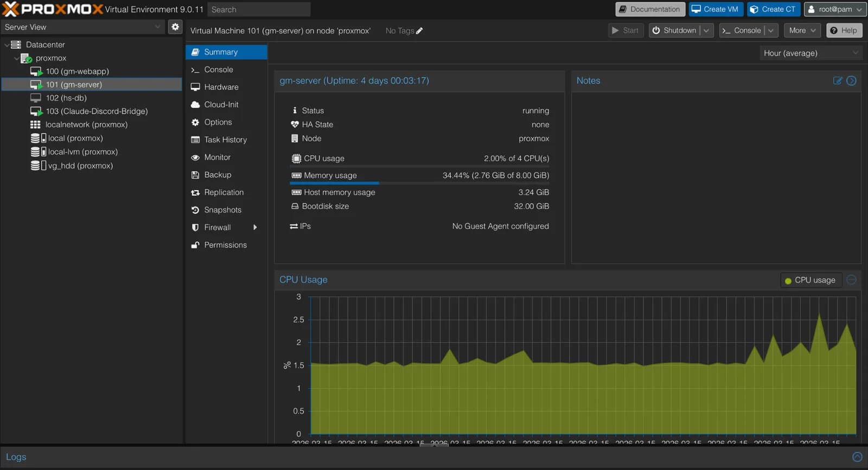The height and width of the screenshot is (470, 868).
Task: Collapse the Datacenter tree node
Action: point(7,44)
